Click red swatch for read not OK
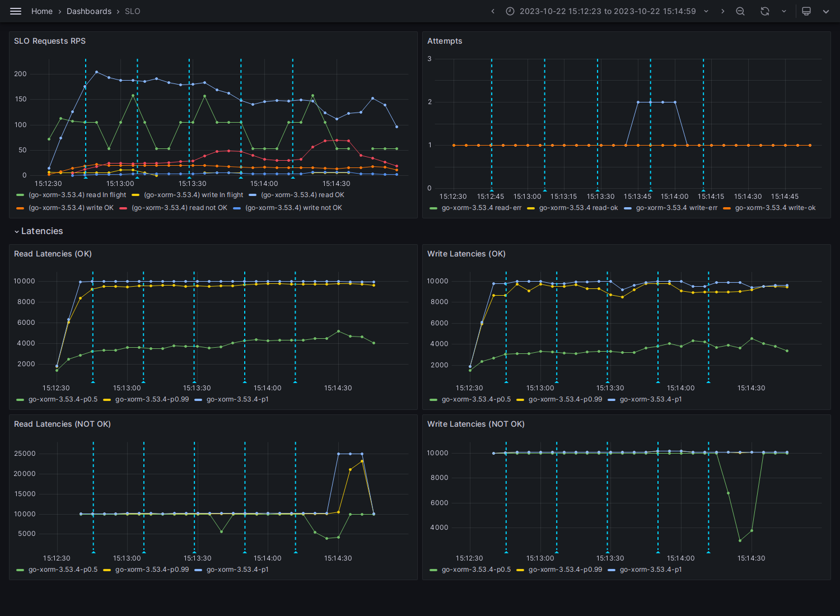This screenshot has height=616, width=840. [x=123, y=208]
